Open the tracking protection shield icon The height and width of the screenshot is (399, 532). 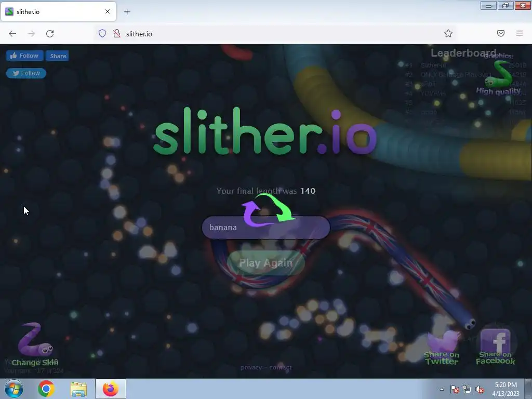coord(102,33)
